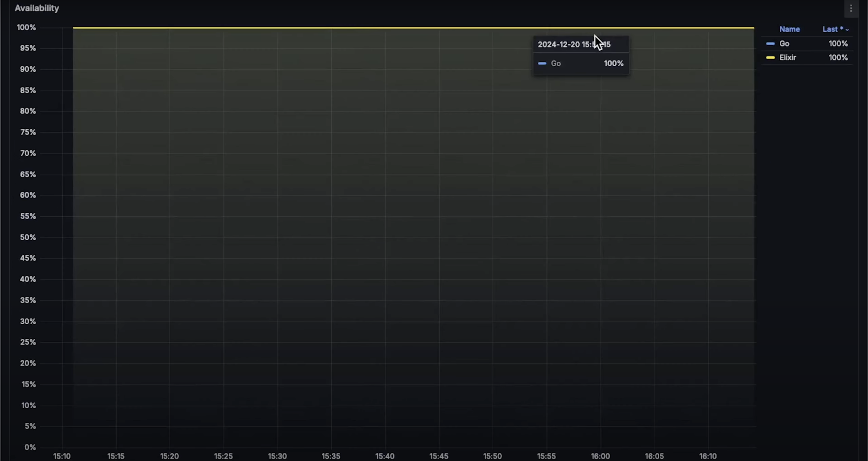
Task: Toggle the Go series in the legend
Action: [x=784, y=44]
